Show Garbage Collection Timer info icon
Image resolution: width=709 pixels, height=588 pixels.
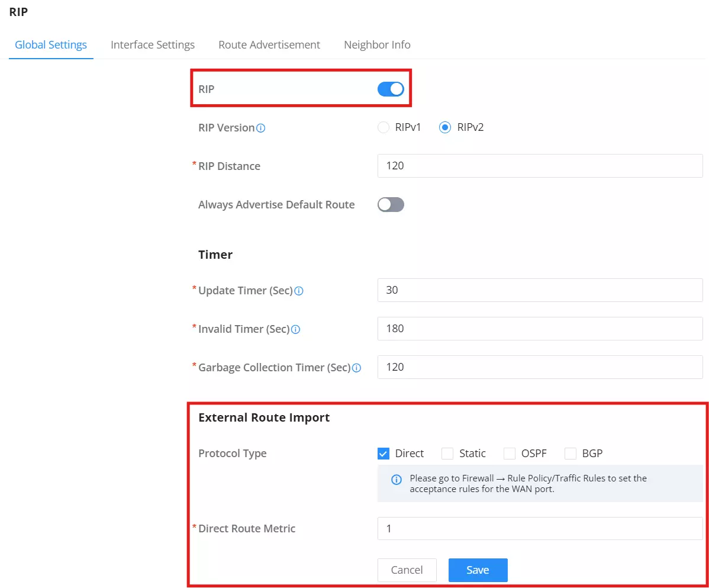click(357, 368)
